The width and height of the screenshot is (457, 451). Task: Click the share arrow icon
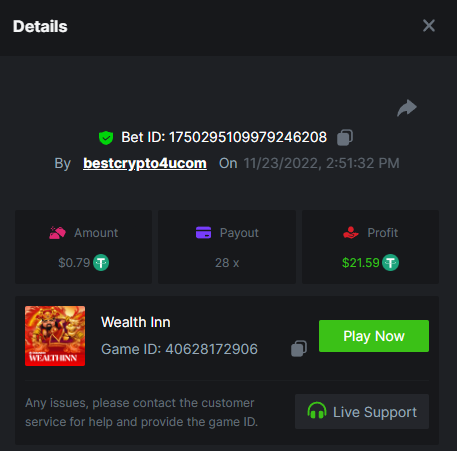coord(407,108)
